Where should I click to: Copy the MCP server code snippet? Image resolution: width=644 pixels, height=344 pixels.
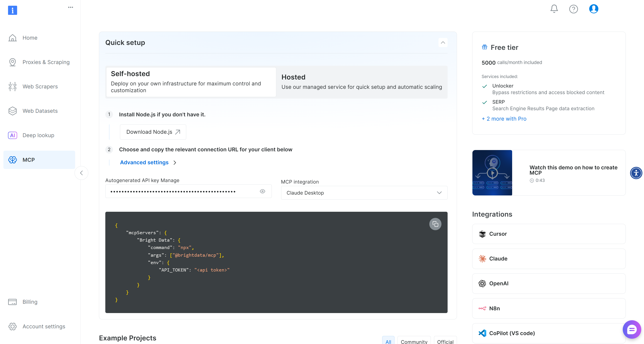click(435, 224)
